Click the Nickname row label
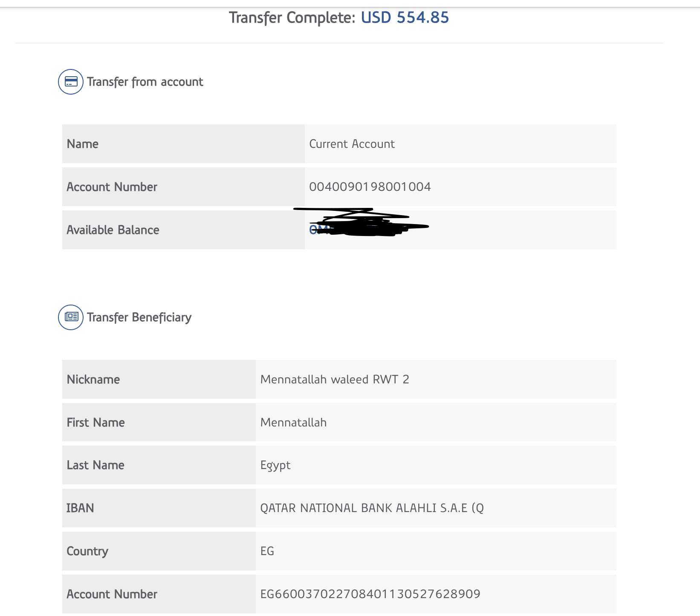Screen dimensions: 700x616 pos(93,380)
